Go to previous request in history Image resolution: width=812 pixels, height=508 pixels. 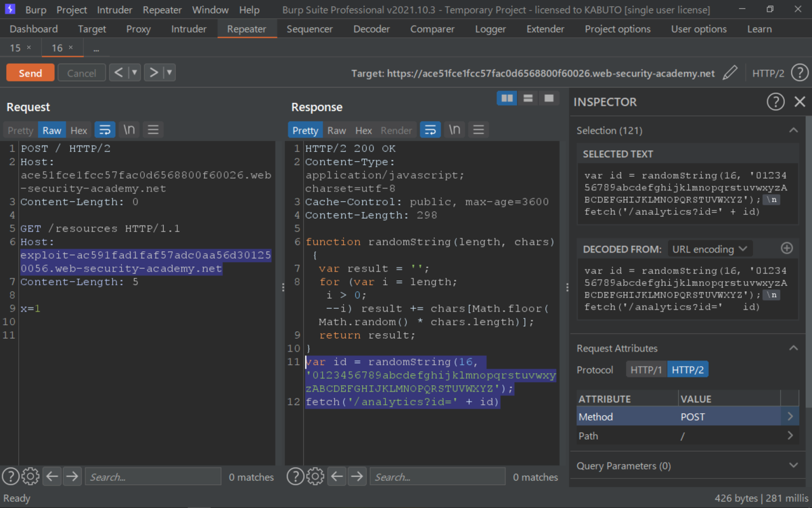118,72
